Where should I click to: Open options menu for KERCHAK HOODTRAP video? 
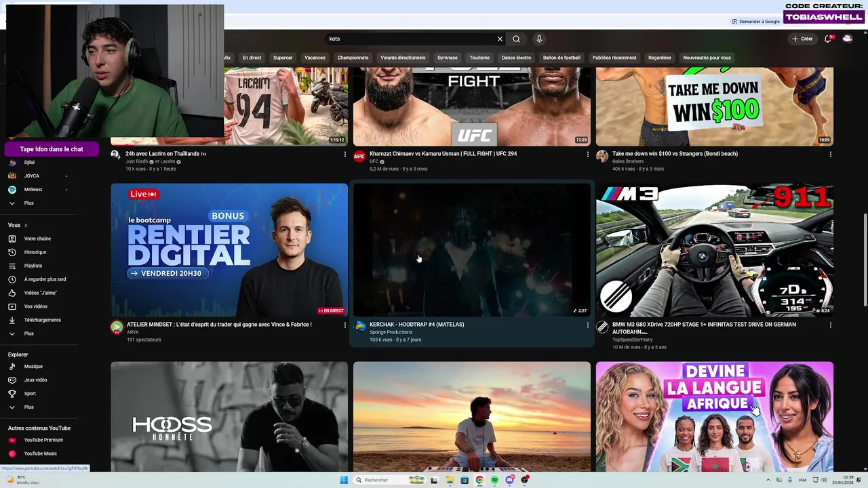click(587, 325)
